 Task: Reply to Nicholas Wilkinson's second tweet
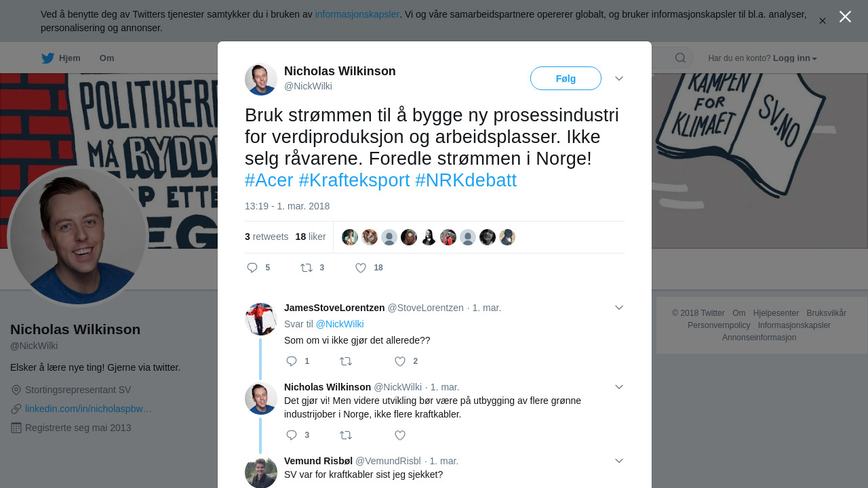(x=292, y=435)
